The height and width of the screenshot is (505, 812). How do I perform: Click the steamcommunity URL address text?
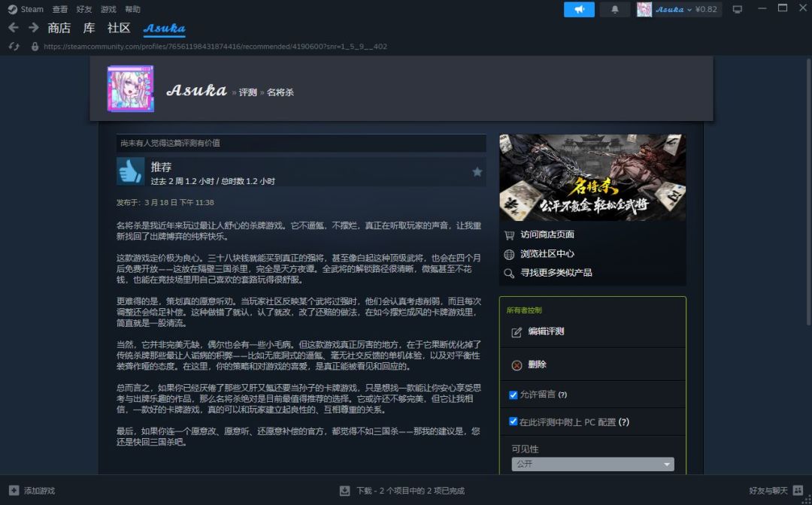pos(216,47)
